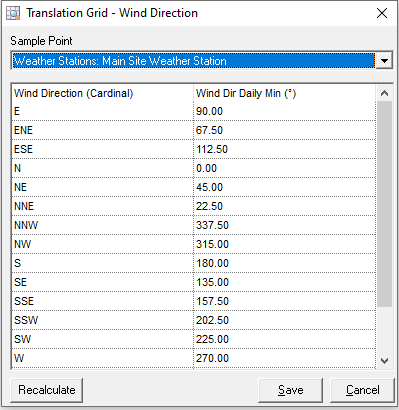Click the vertical scrollbar thumb
This screenshot has height=410, width=399.
pos(384,204)
